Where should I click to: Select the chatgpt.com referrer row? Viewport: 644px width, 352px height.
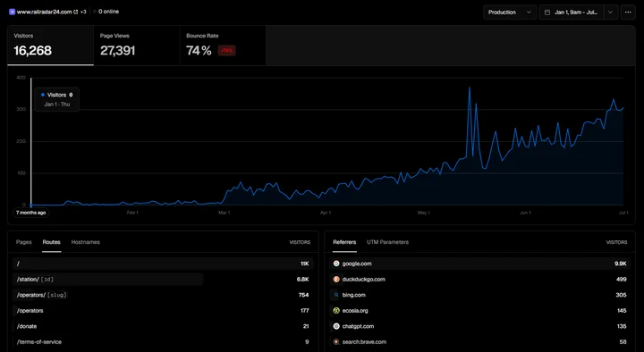(479, 326)
